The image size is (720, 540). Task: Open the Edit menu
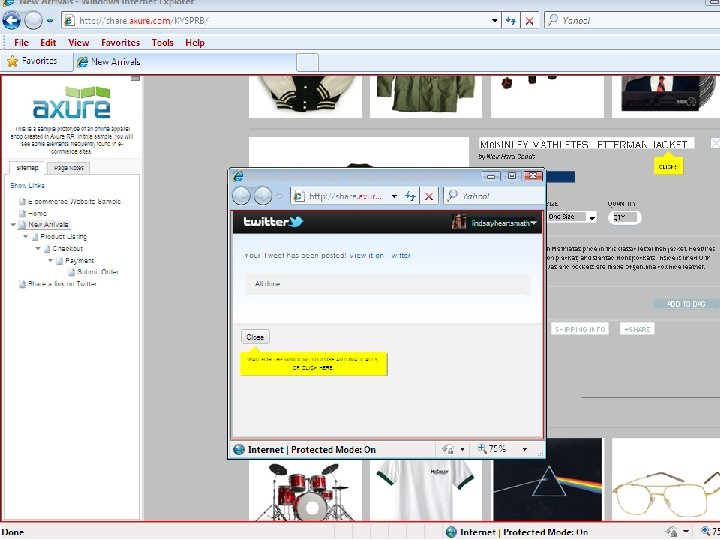(48, 43)
